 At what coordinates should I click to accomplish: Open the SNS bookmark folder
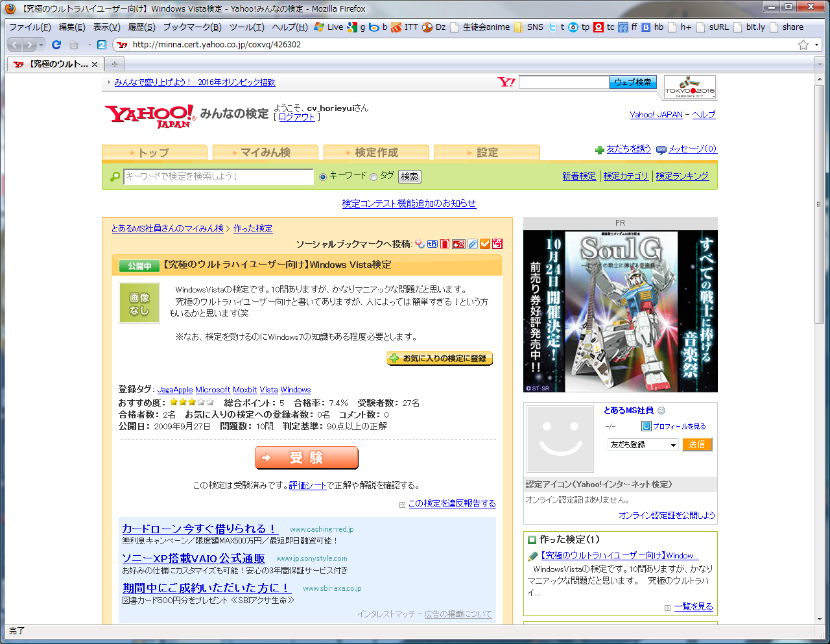tap(529, 27)
